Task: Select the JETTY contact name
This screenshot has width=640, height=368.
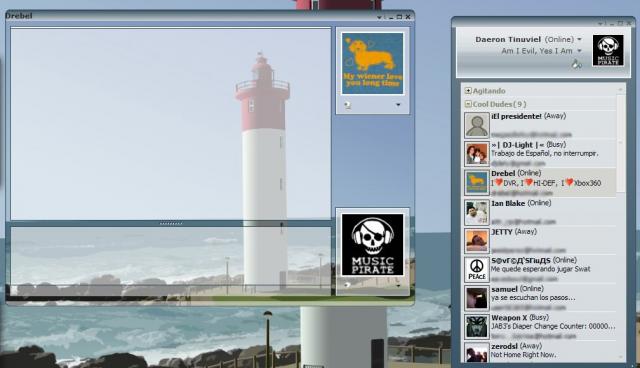Action: 502,232
